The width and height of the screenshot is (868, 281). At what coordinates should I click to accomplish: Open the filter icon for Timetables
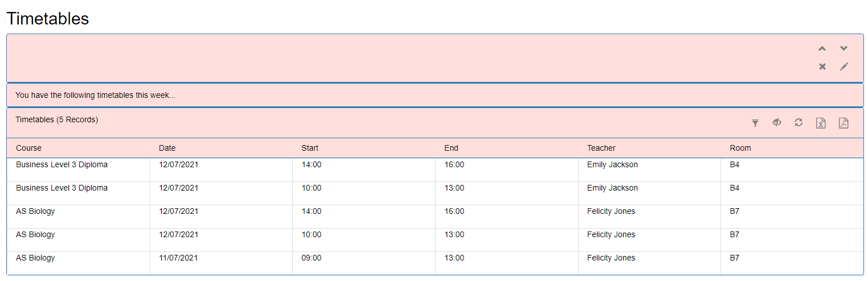point(755,123)
